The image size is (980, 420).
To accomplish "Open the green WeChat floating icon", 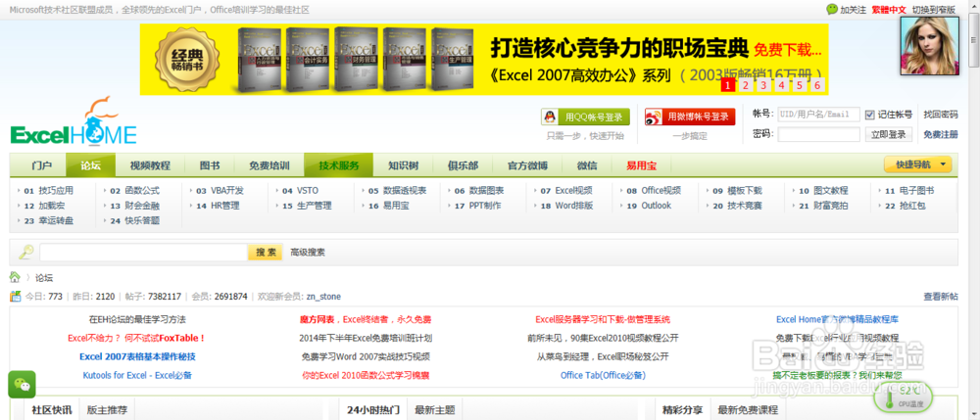I will pos(22,385).
